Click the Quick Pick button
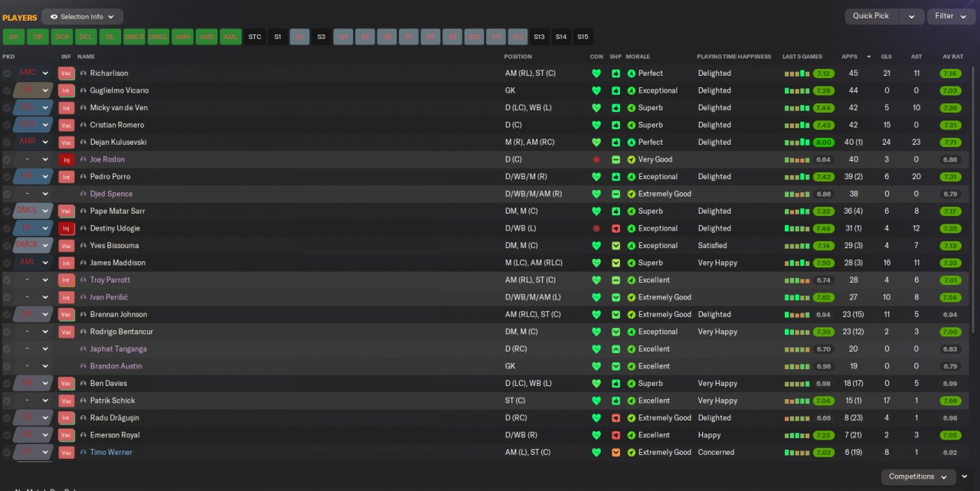The width and height of the screenshot is (980, 491). 871,16
